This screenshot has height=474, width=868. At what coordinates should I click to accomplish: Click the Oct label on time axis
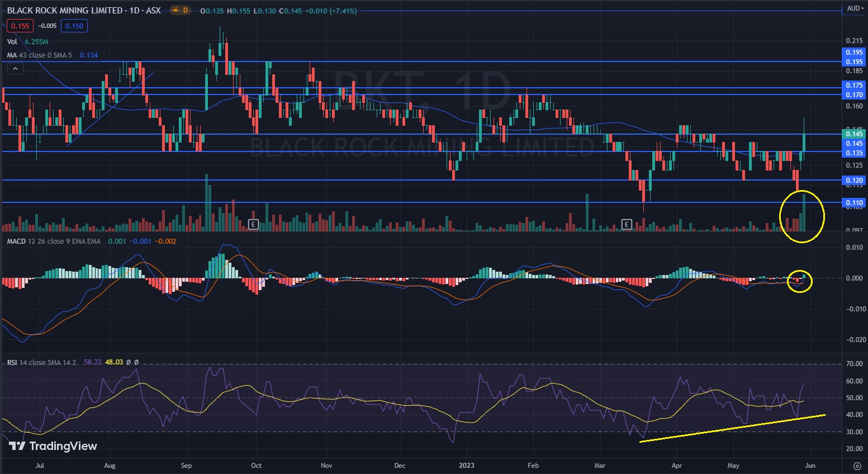pyautogui.click(x=256, y=465)
